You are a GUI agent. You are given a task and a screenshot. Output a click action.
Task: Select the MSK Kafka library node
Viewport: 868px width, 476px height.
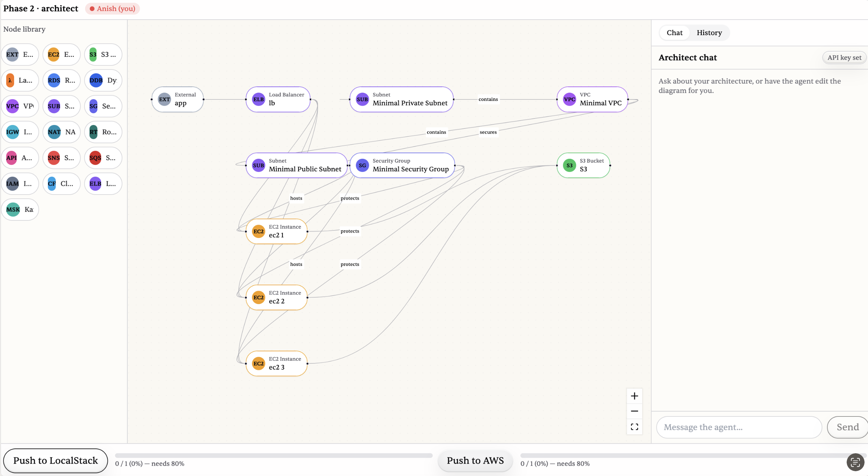point(20,209)
